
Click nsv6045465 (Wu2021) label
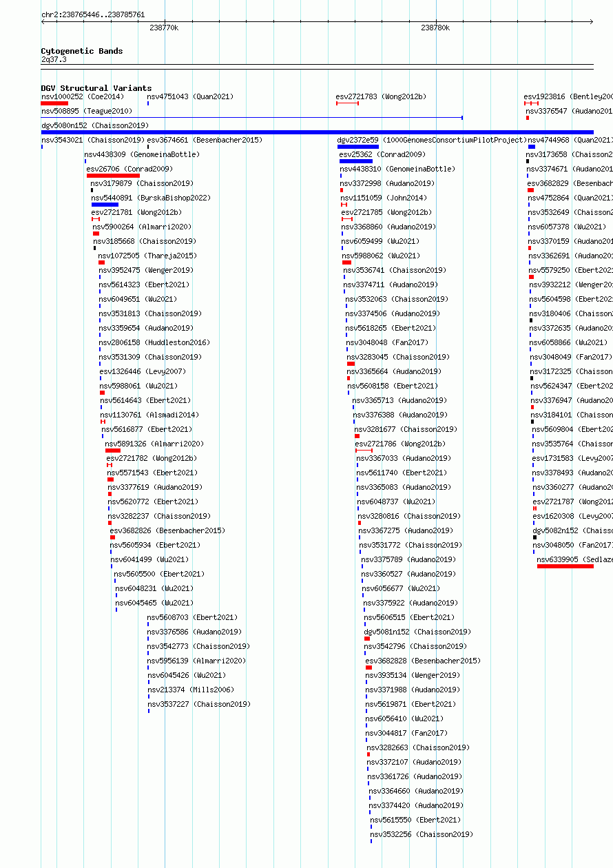(x=155, y=603)
